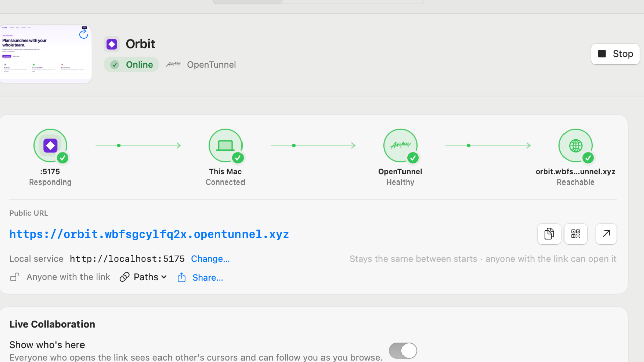Select the OpenTunnel Healthy node icon
644x362 pixels.
[x=400, y=146]
